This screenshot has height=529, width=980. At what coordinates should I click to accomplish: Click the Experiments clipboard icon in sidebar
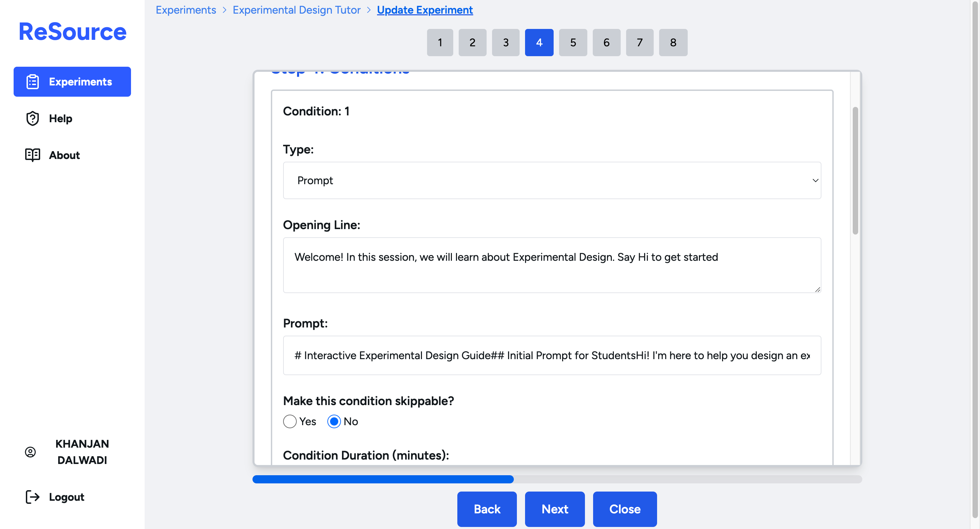point(32,82)
